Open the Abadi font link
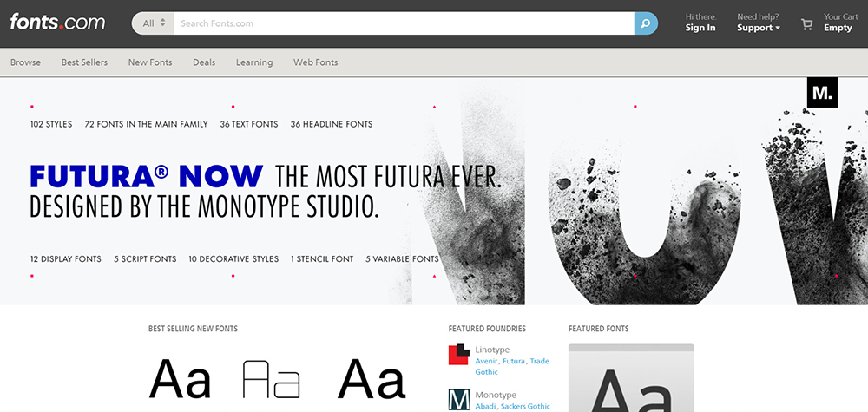 [x=485, y=407]
